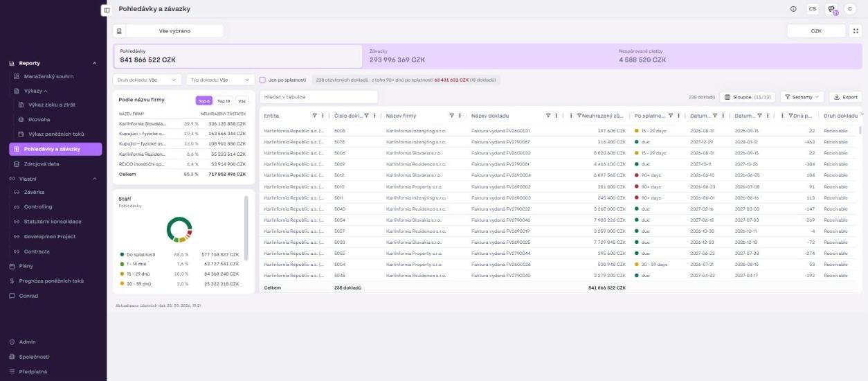Filter the Neuhrazený zůstatek column
The width and height of the screenshot is (868, 381).
coord(579,116)
